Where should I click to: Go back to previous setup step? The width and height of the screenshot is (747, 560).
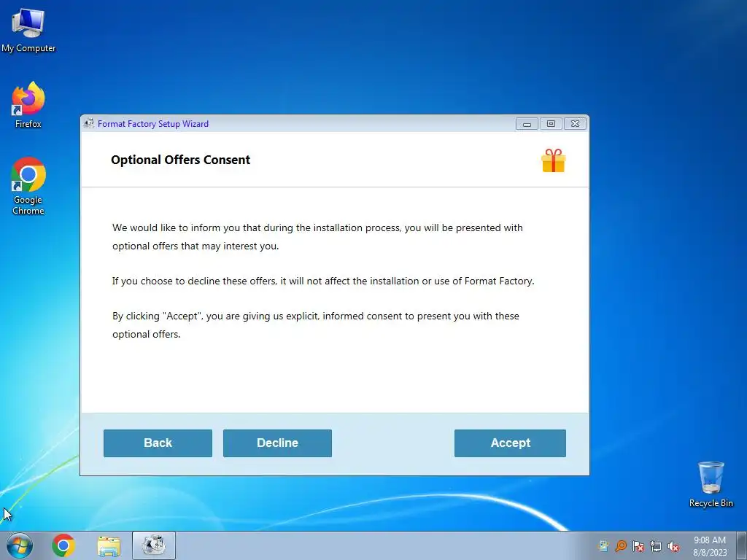(x=158, y=443)
